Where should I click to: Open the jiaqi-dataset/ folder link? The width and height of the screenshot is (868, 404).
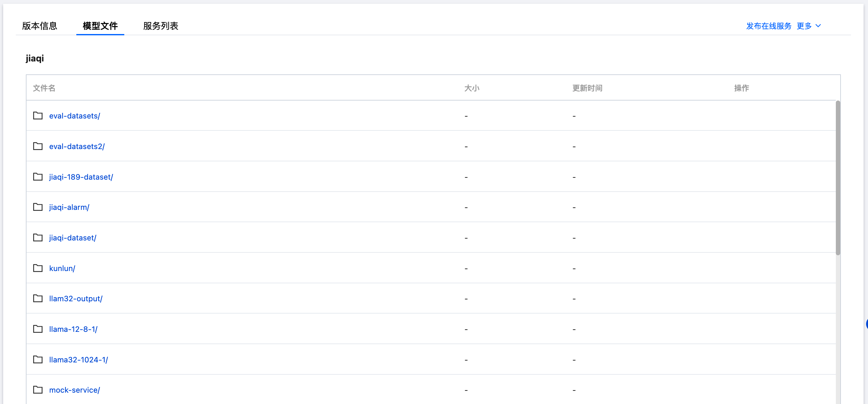point(73,238)
